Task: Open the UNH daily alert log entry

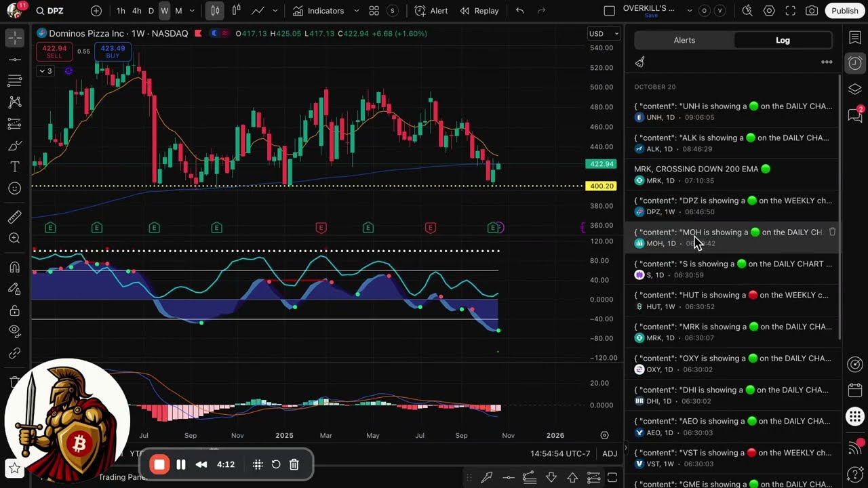Action: pos(733,111)
